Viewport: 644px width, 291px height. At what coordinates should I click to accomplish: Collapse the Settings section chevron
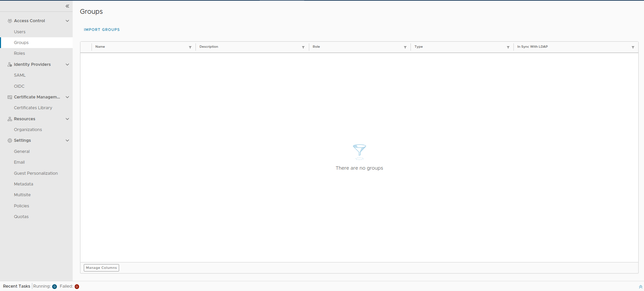tap(67, 140)
